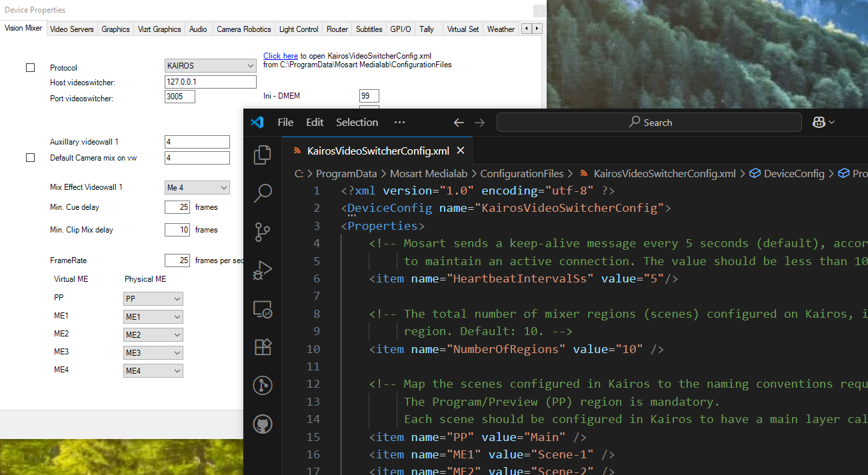Open the GitHub icon in activity bar
This screenshot has width=868, height=475.
[x=263, y=424]
